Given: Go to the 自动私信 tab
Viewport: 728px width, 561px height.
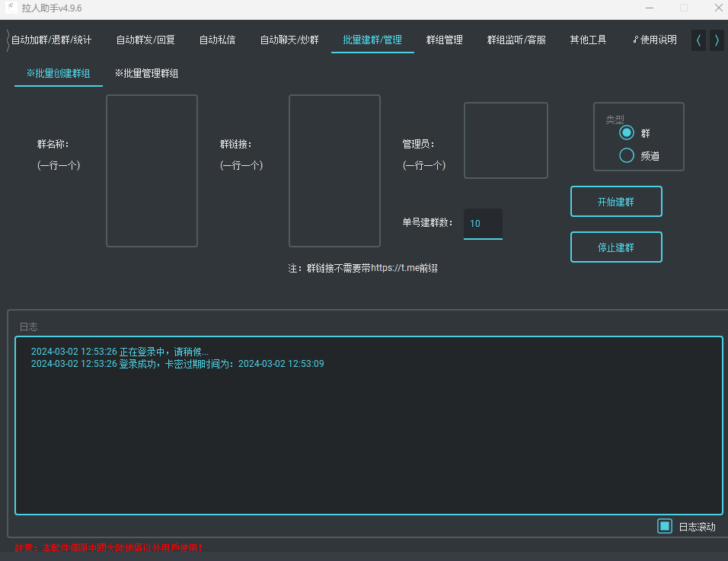Looking at the screenshot, I should pyautogui.click(x=217, y=40).
